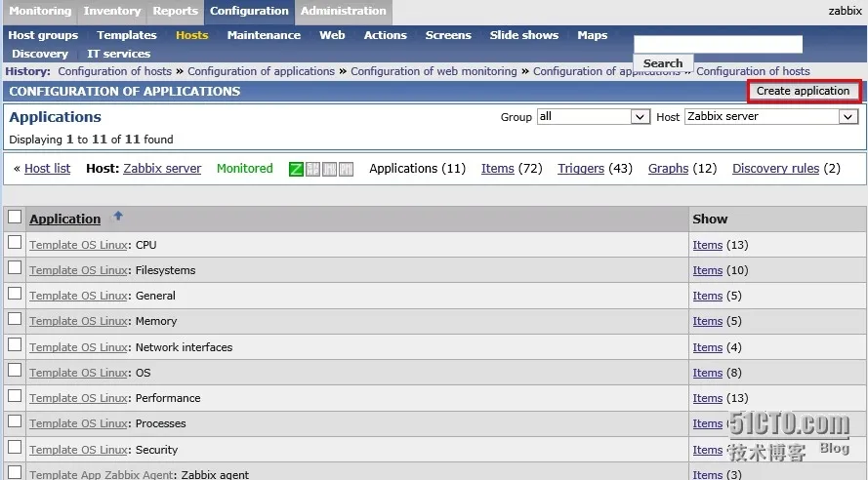
Task: Go to the Maps submenu item
Action: tap(593, 35)
